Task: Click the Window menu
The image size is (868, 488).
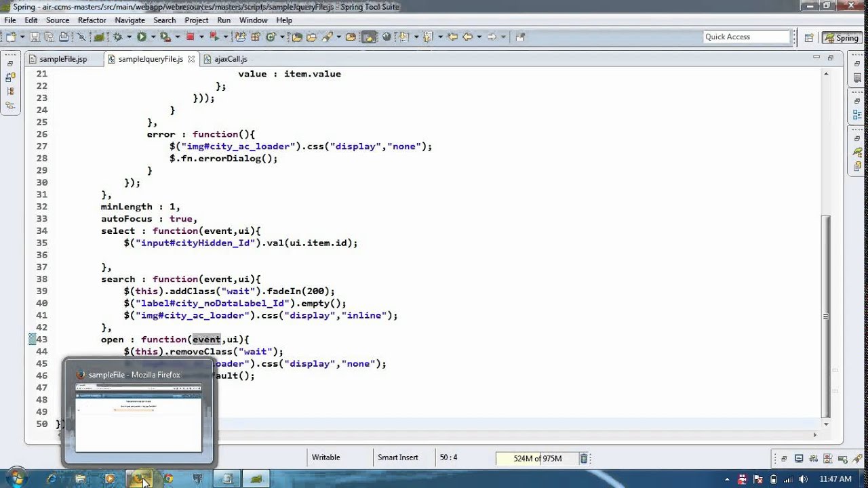Action: point(254,20)
